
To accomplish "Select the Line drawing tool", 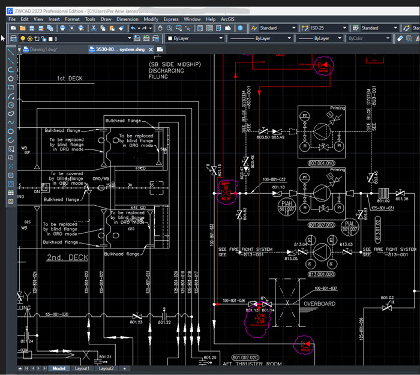I will coord(11,52).
